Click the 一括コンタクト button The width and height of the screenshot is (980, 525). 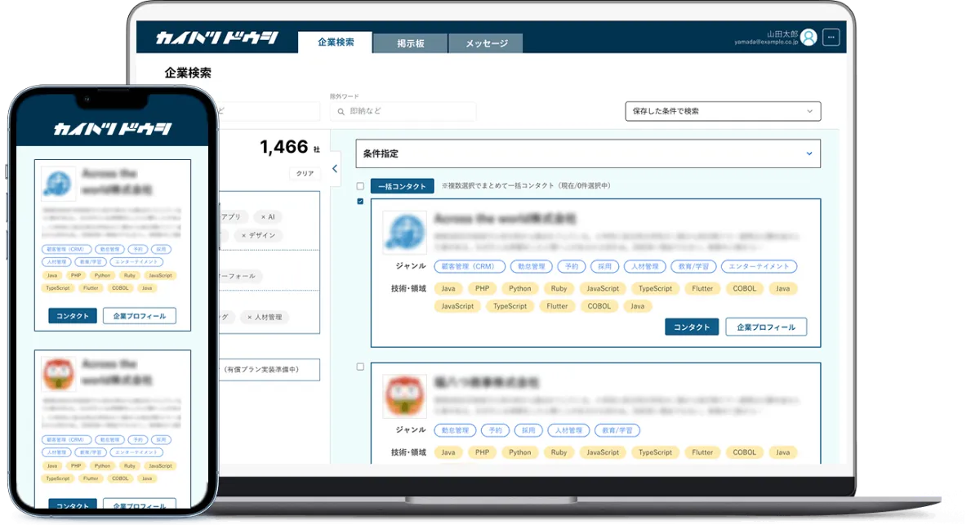point(402,186)
